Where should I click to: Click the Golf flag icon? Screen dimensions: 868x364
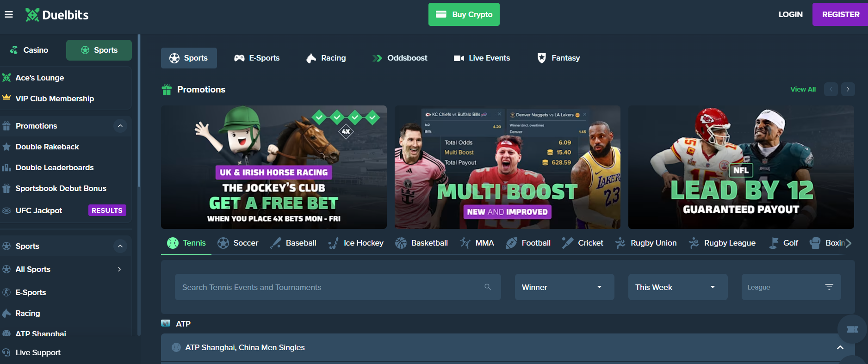pyautogui.click(x=773, y=243)
